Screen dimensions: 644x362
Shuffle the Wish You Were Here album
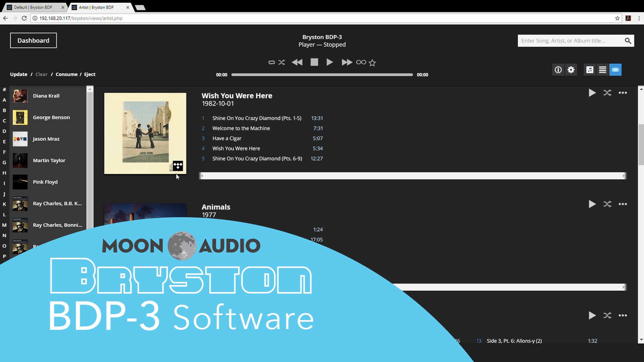point(607,93)
